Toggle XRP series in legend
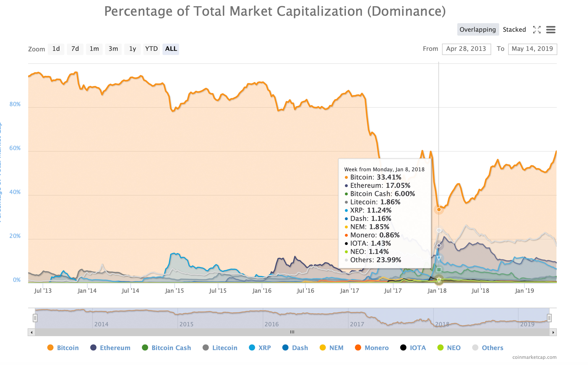 260,348
